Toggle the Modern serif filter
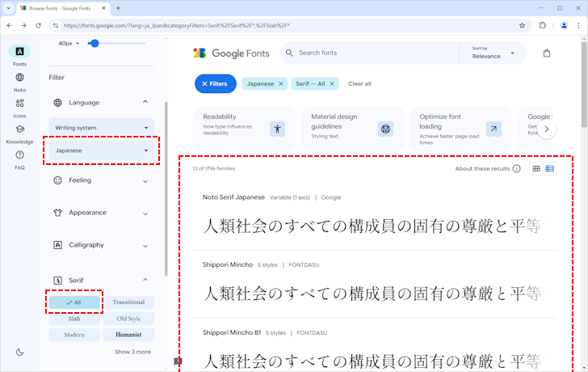The width and height of the screenshot is (588, 372). point(74,335)
